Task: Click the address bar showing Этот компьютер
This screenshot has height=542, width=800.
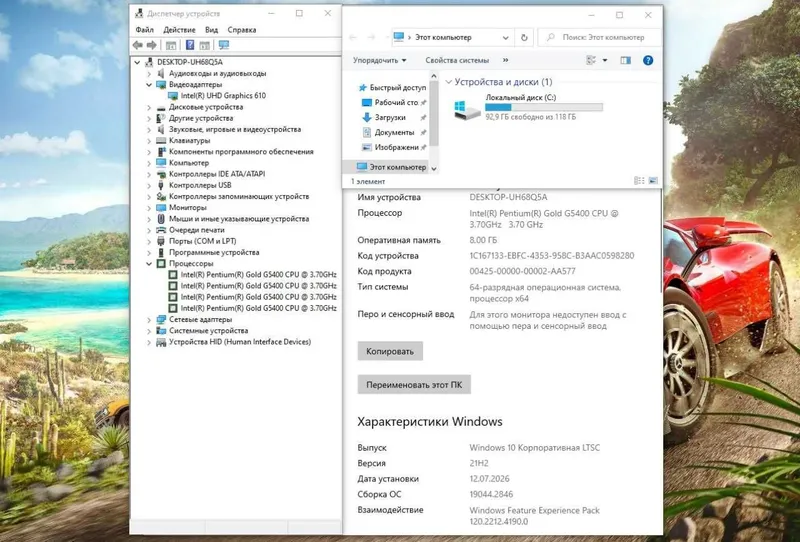Action: (452, 37)
